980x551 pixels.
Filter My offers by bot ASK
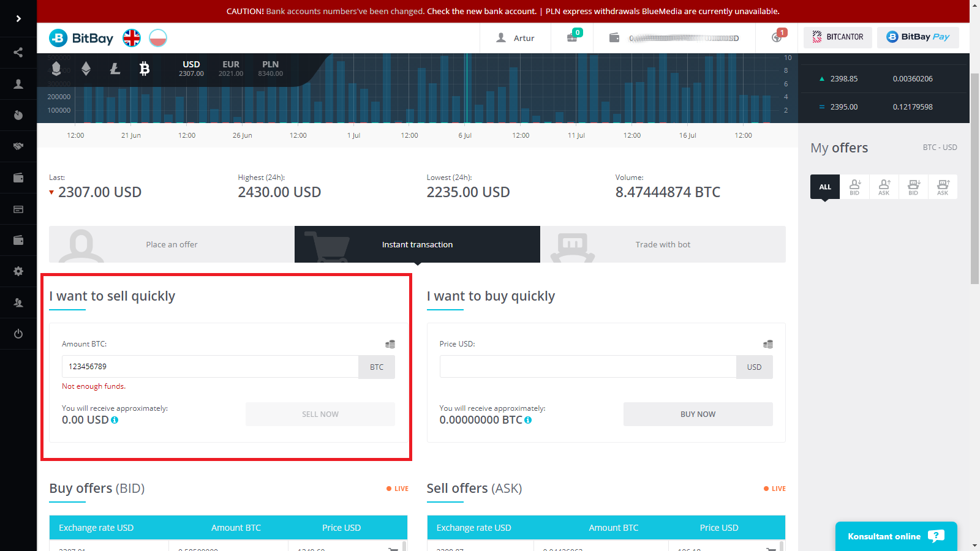click(x=943, y=187)
